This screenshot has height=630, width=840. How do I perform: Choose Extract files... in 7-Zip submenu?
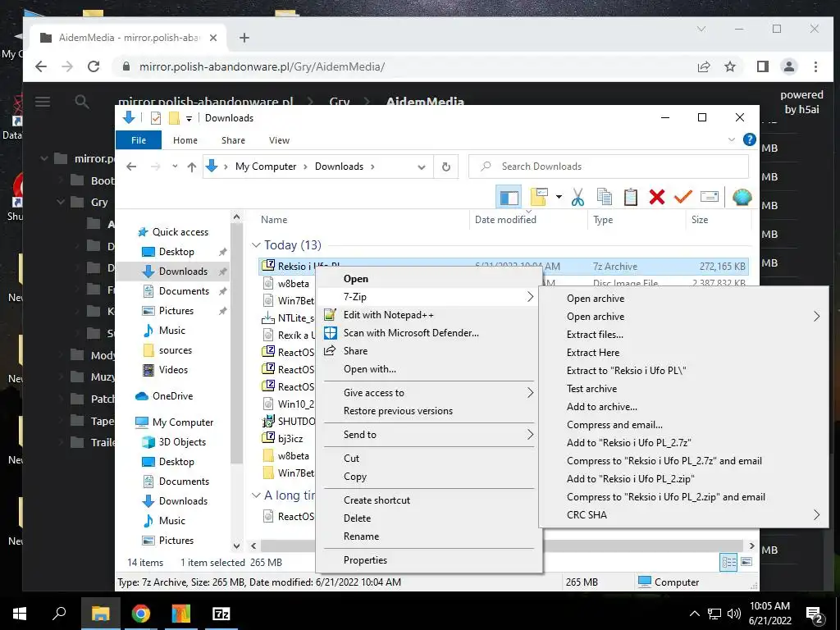(683, 335)
